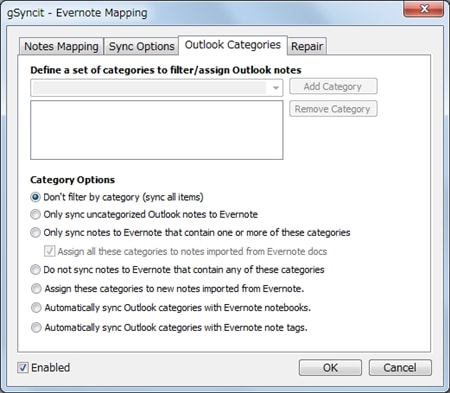This screenshot has height=393, width=450.
Task: Select the Outlook Categories tab
Action: point(233,45)
